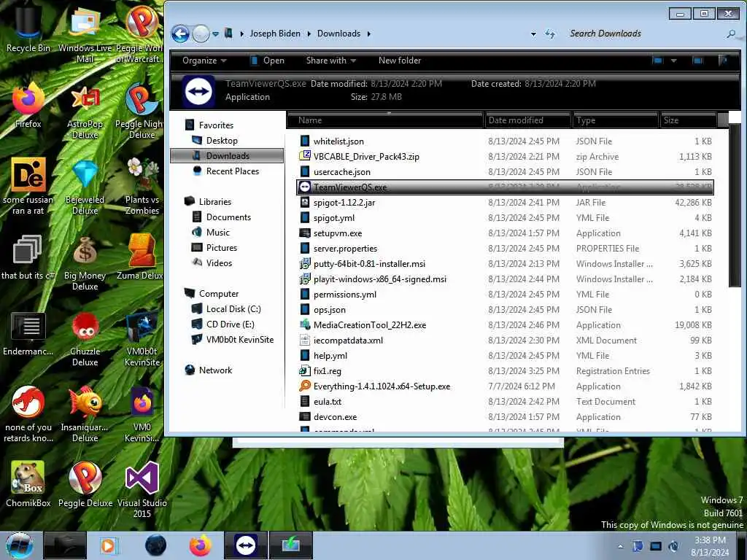Open the Recycle Bin desktop icon
The width and height of the screenshot is (747, 560).
28,28
